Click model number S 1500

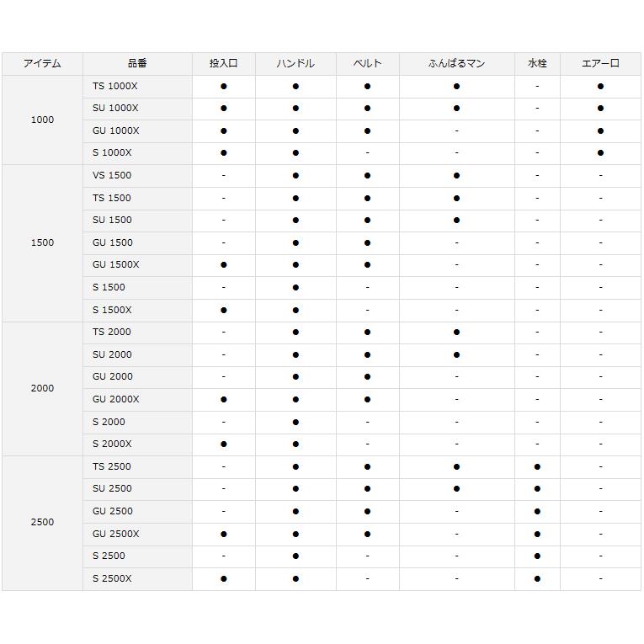pyautogui.click(x=109, y=288)
